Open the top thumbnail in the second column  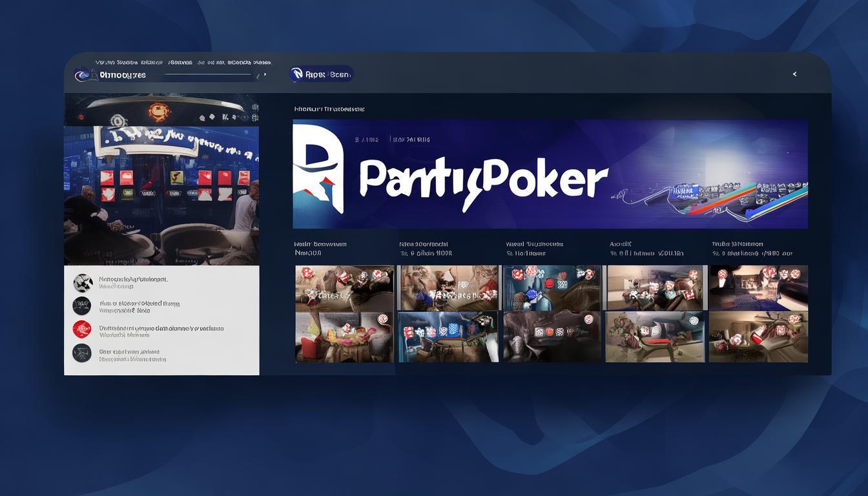pos(448,288)
